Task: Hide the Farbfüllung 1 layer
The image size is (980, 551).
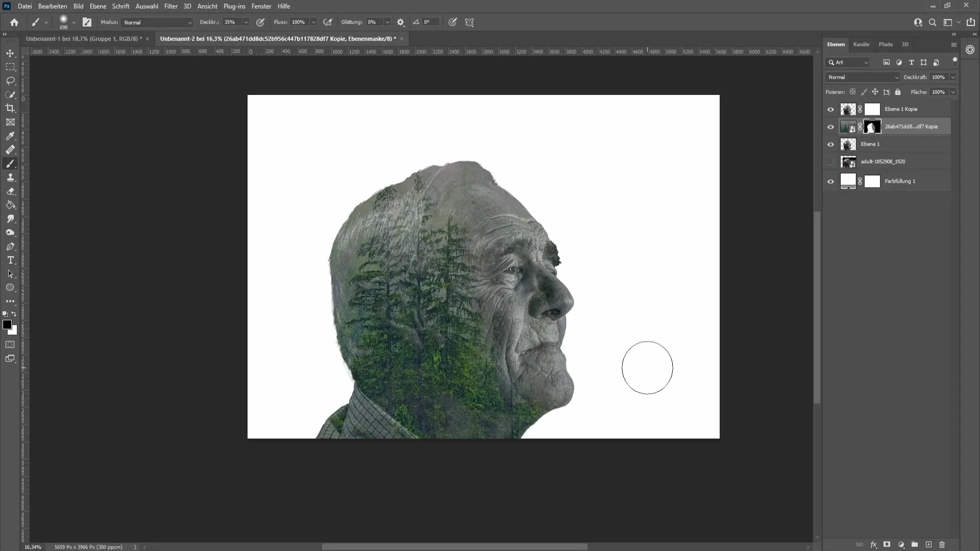Action: 830,180
